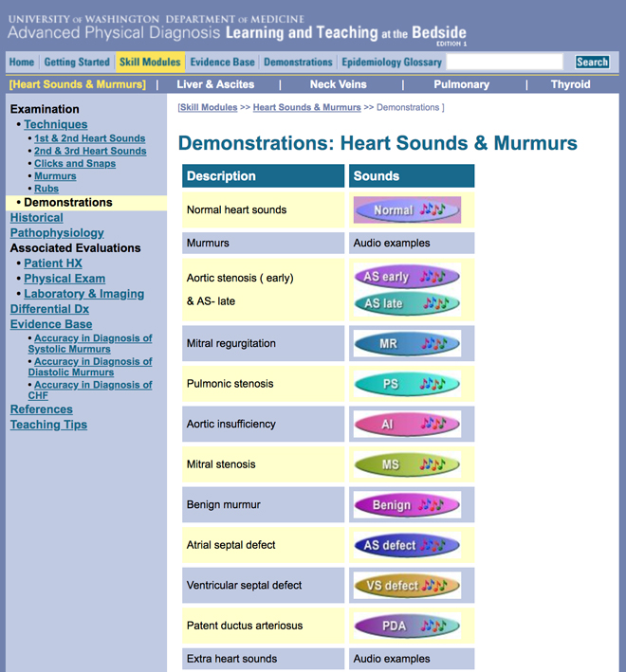Open the Evidence Base tab

coord(223,63)
